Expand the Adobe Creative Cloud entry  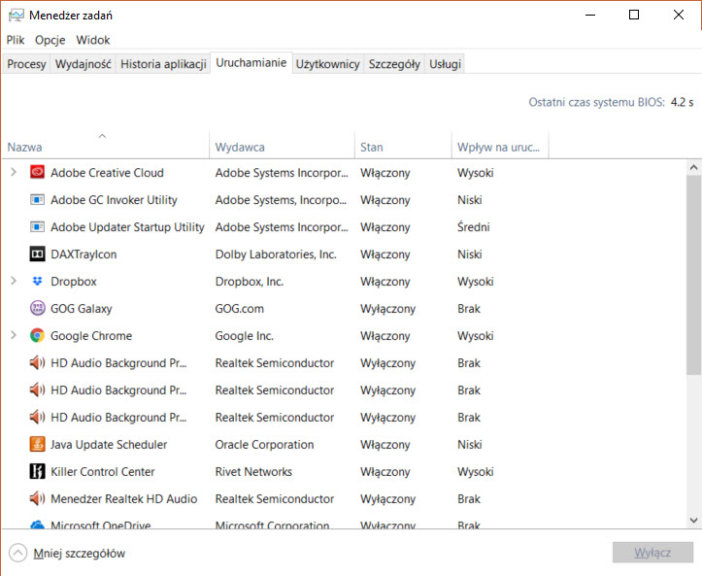point(13,172)
